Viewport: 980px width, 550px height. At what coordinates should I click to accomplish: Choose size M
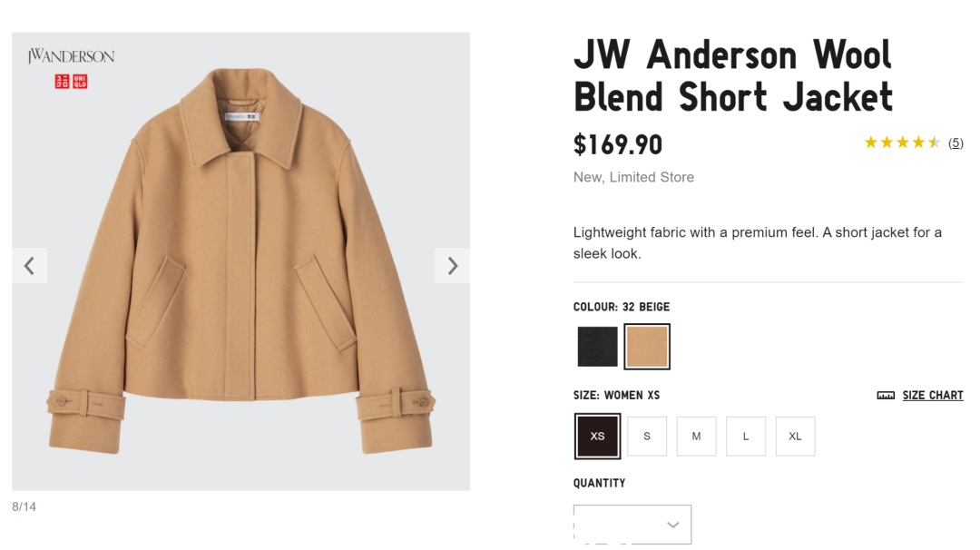(x=696, y=437)
